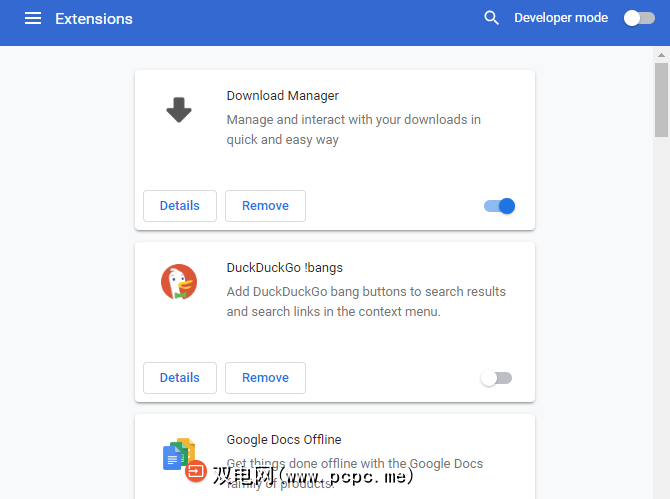Click the scrollbar up arrow

pos(661,55)
